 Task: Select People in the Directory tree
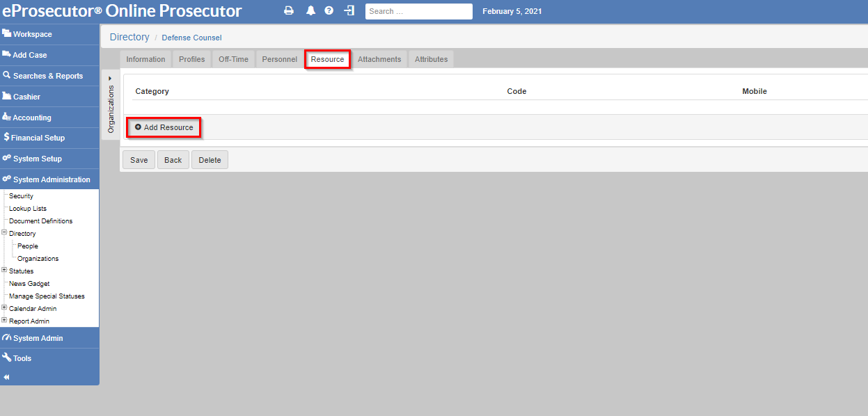tap(28, 246)
